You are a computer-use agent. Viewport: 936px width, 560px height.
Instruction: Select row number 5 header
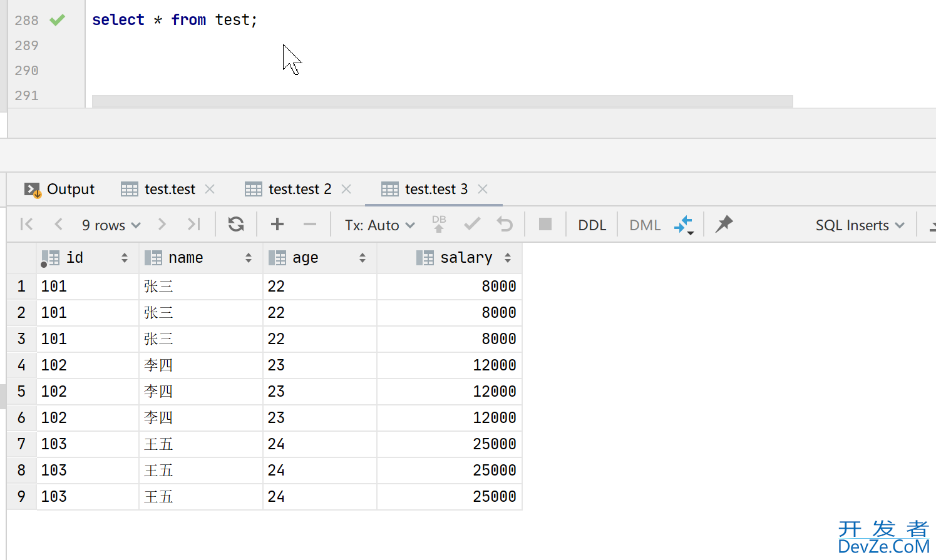21,392
